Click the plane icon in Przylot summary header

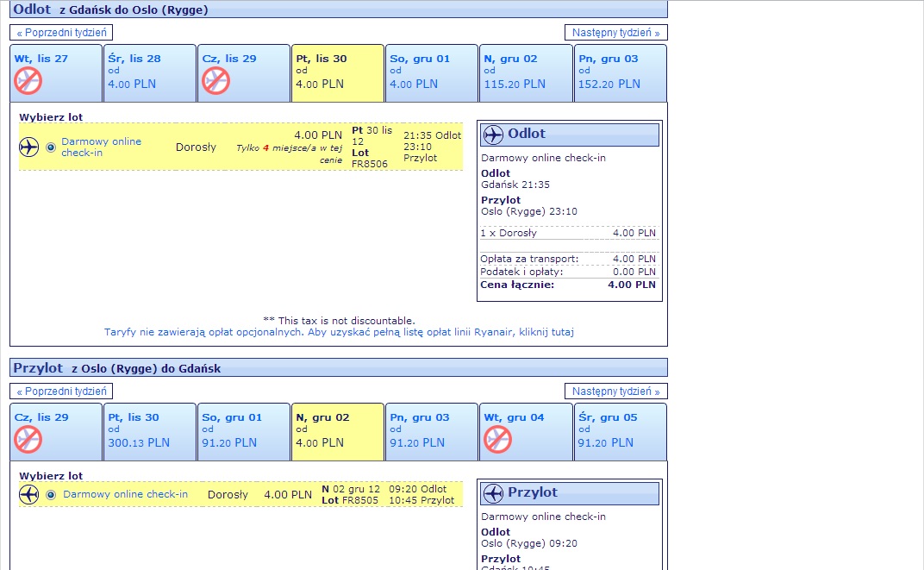click(493, 493)
